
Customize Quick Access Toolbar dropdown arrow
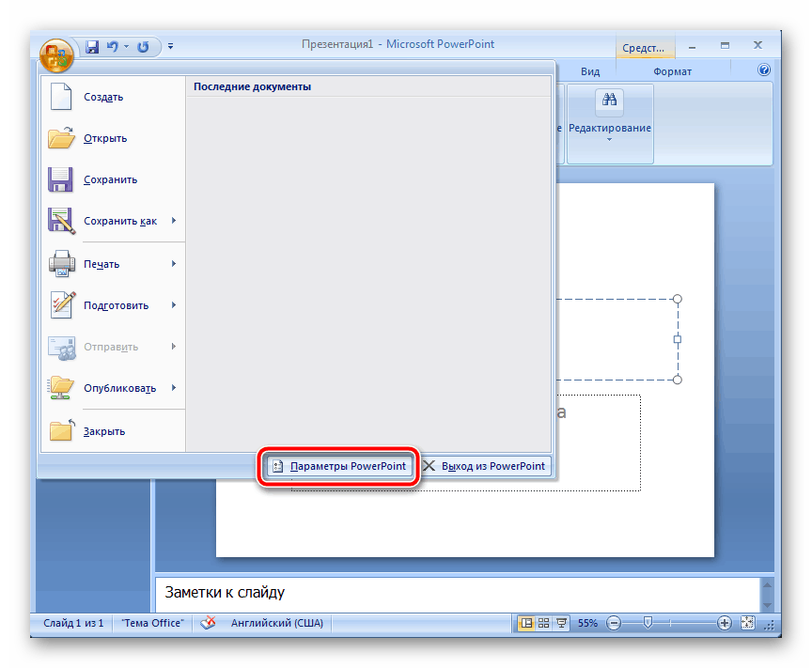pyautogui.click(x=171, y=46)
